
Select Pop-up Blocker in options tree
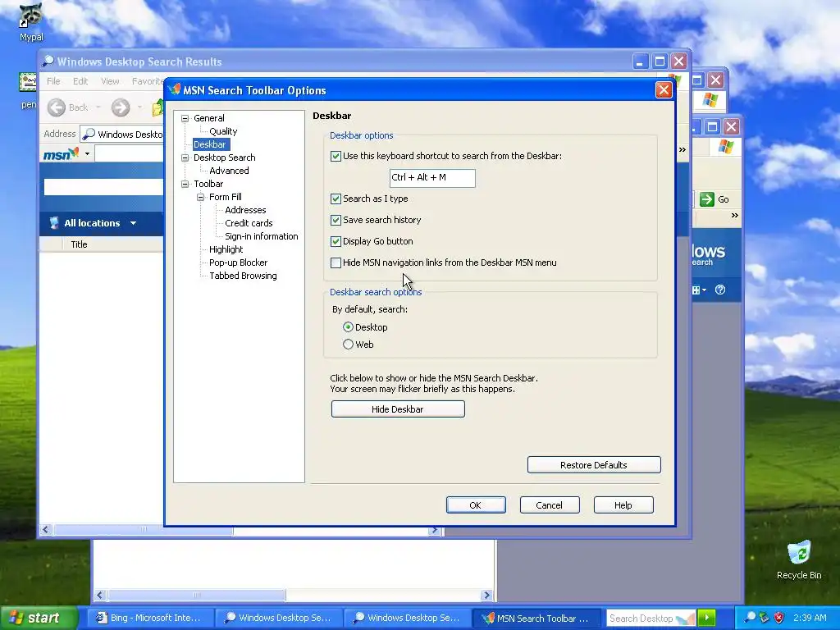pos(239,262)
